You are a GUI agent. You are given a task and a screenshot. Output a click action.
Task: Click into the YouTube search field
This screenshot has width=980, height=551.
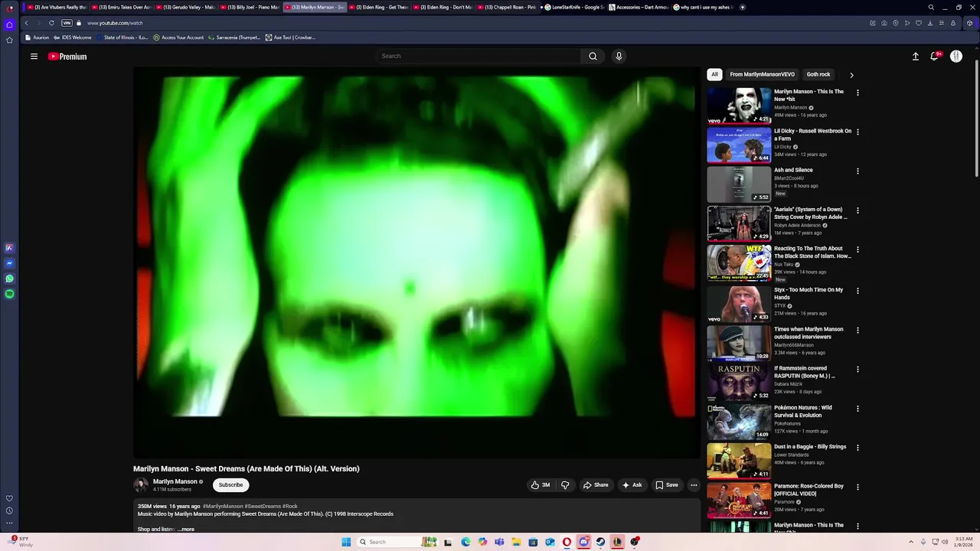coord(479,56)
